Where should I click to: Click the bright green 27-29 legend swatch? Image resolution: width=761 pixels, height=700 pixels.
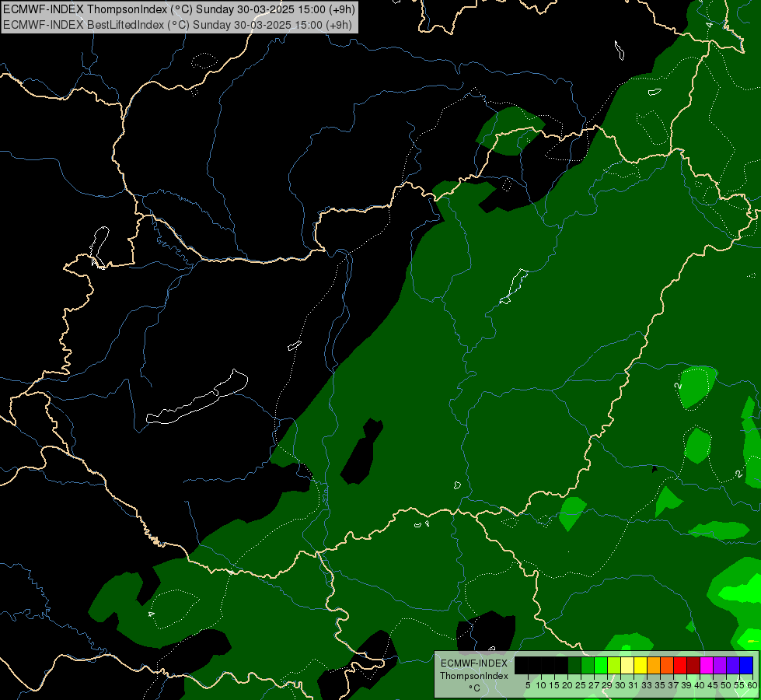(x=601, y=665)
